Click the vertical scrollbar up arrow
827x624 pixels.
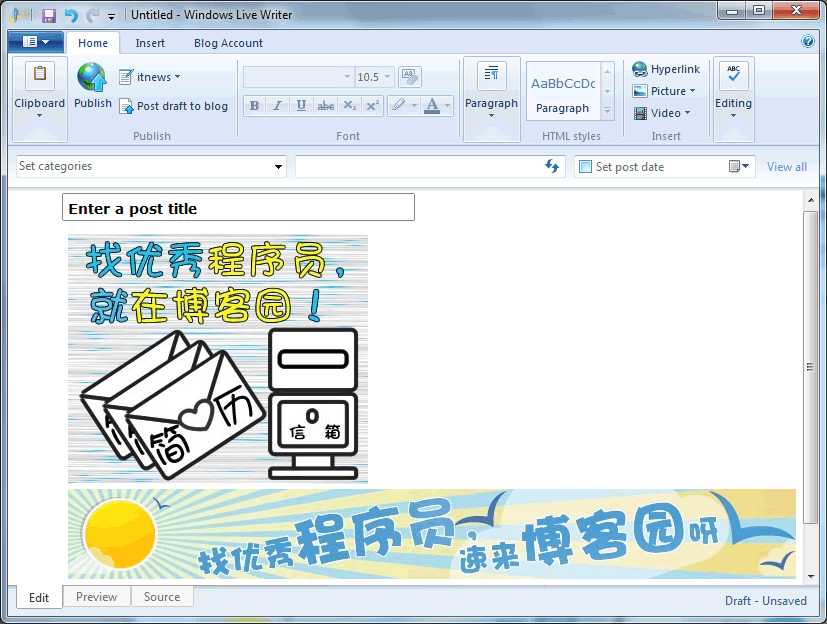click(811, 200)
